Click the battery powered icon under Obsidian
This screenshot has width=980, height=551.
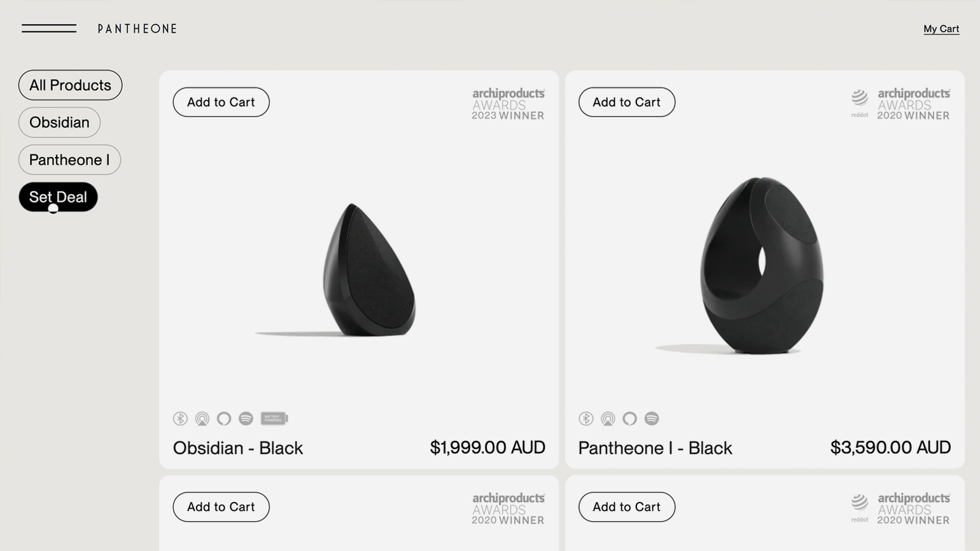pyautogui.click(x=274, y=418)
